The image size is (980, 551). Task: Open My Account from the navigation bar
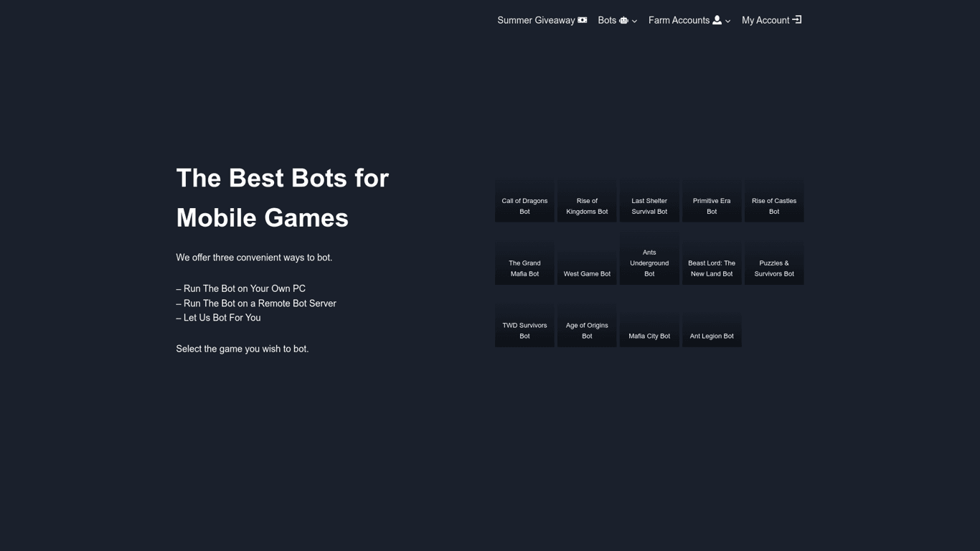point(765,20)
